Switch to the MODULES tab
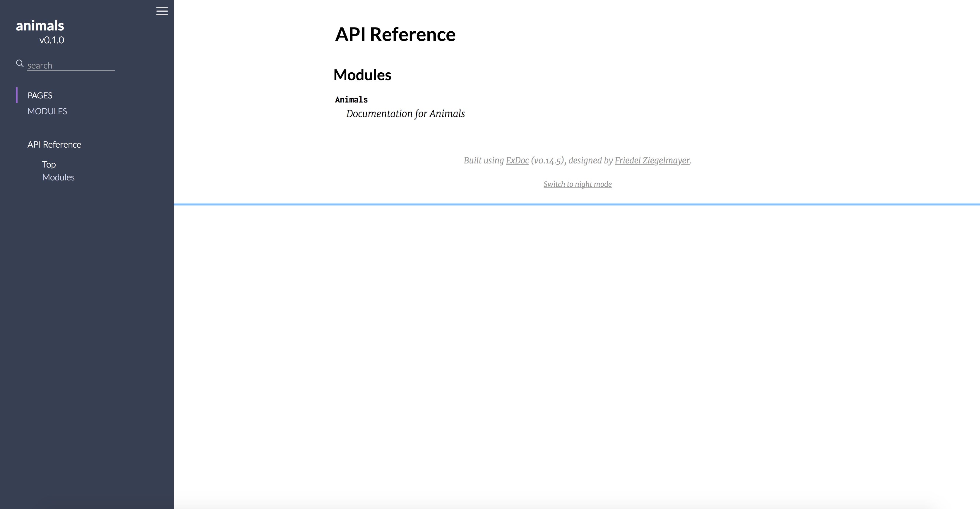Screen dimensions: 980x509 click(x=47, y=111)
